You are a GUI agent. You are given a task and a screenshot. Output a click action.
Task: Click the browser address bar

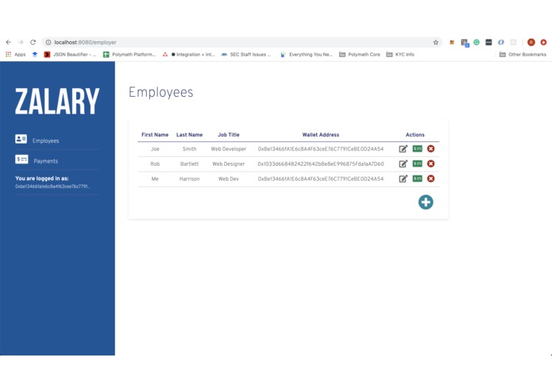click(241, 42)
